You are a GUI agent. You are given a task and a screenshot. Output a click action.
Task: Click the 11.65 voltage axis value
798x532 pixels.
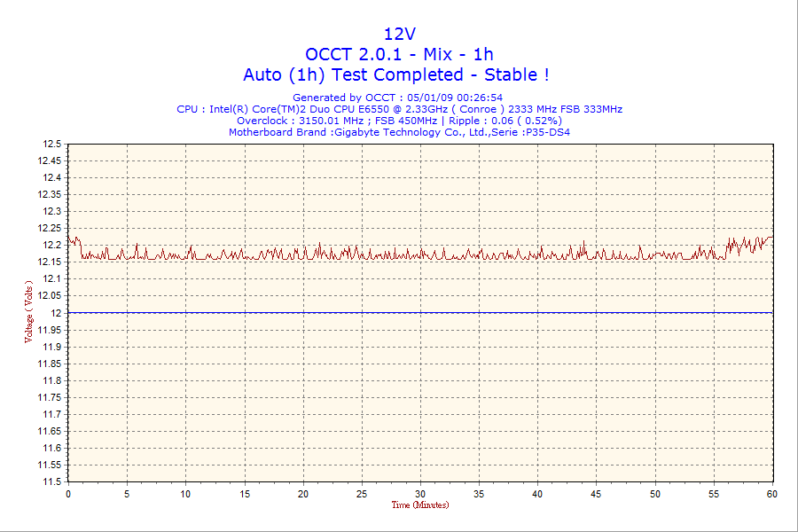50,431
